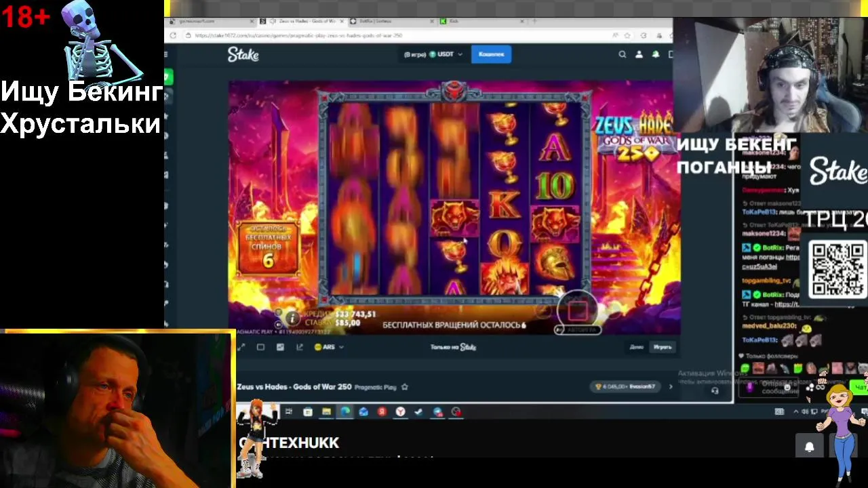Click the browser address bar URL

point(298,35)
